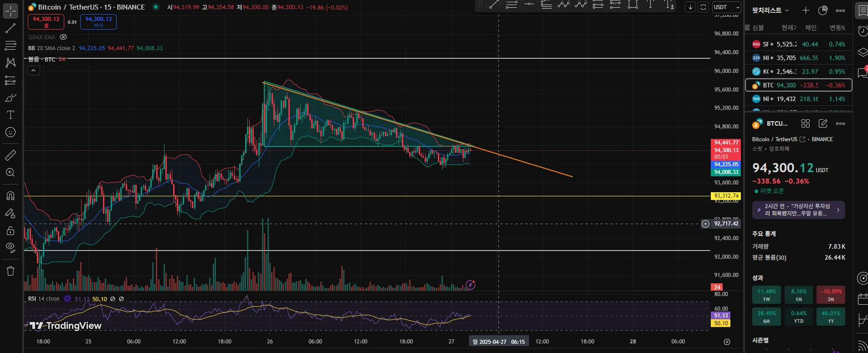The image size is (868, 353).
Task: Expand the 왓치리스트 watchlist dropdown
Action: pyautogui.click(x=770, y=10)
